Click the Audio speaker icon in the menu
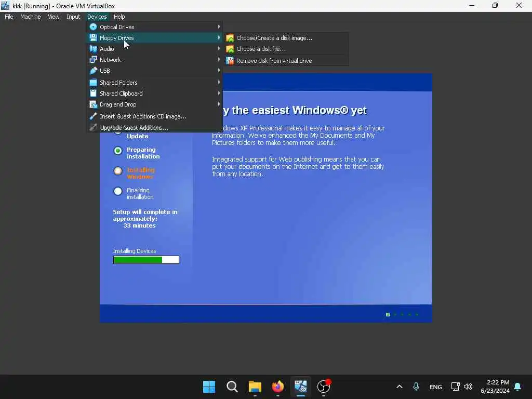532x399 pixels. point(93,49)
